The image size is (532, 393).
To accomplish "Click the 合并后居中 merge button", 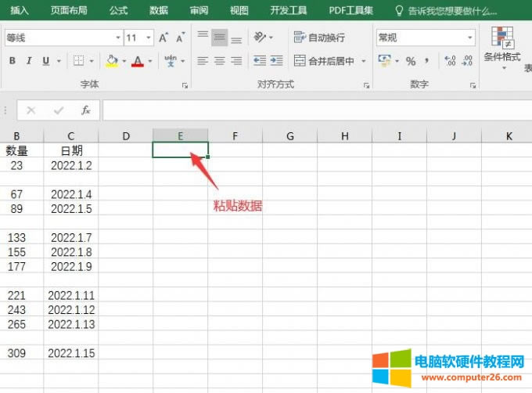I will pyautogui.click(x=325, y=61).
